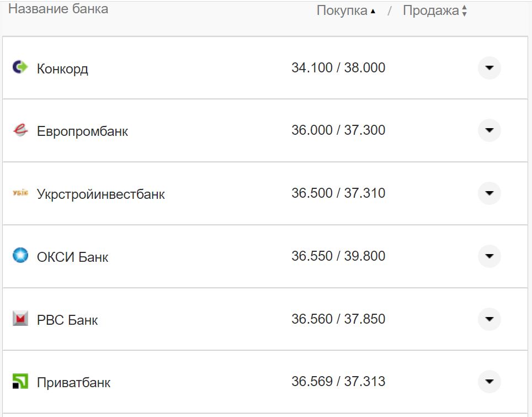Viewport: 532px width, 417px height.
Task: Expand the Приватбанк row details arrow
Action: pyautogui.click(x=489, y=382)
